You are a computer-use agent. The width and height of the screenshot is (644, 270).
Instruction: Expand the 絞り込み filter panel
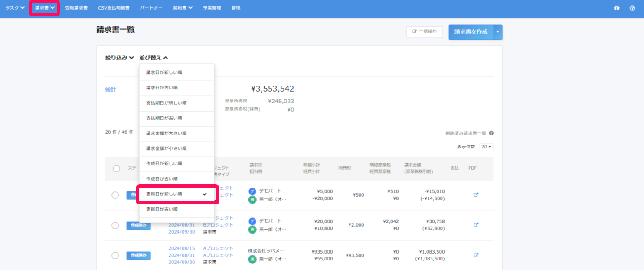tap(119, 57)
